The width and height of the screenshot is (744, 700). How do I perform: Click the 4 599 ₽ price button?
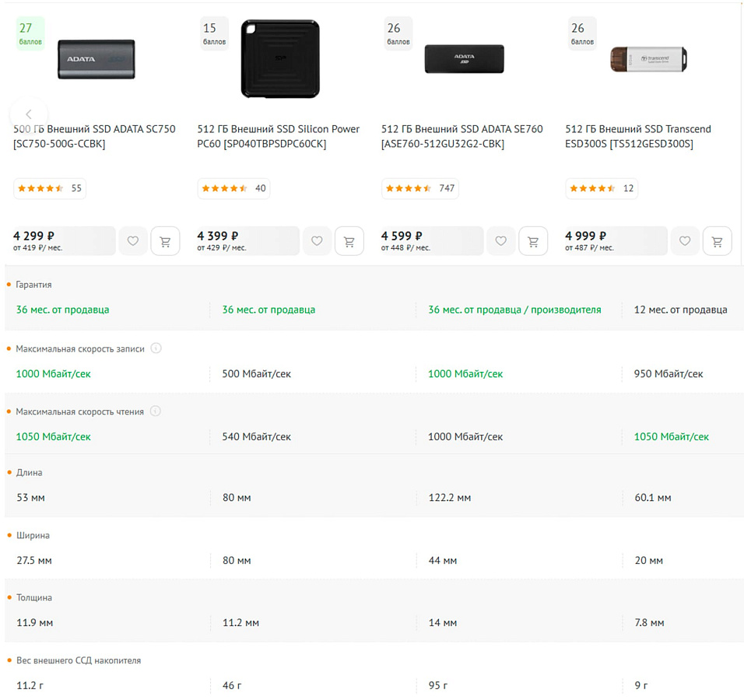tap(432, 241)
